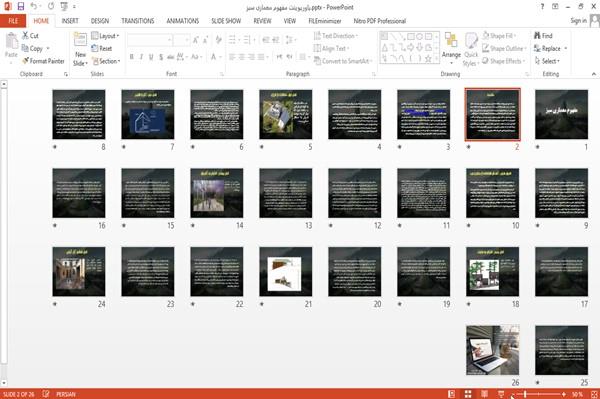Toggle align text left
Viewport: 600px width, 399px height.
coord(232,57)
